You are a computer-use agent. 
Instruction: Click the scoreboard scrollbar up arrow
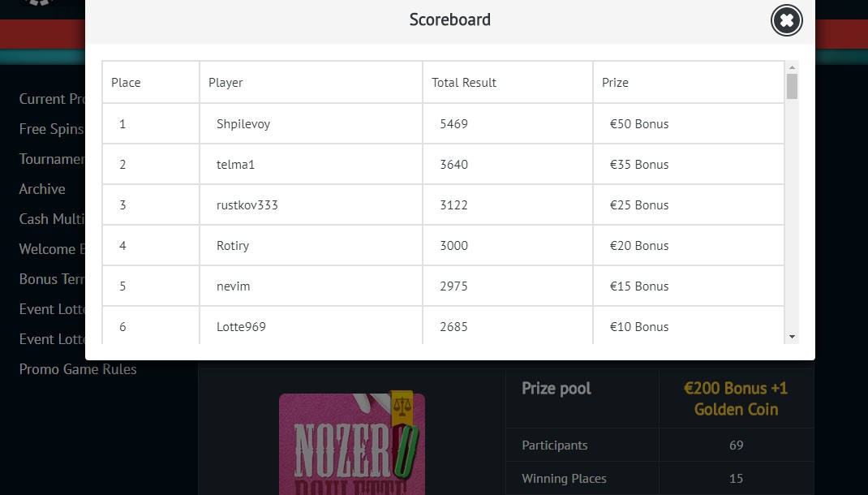(x=793, y=67)
